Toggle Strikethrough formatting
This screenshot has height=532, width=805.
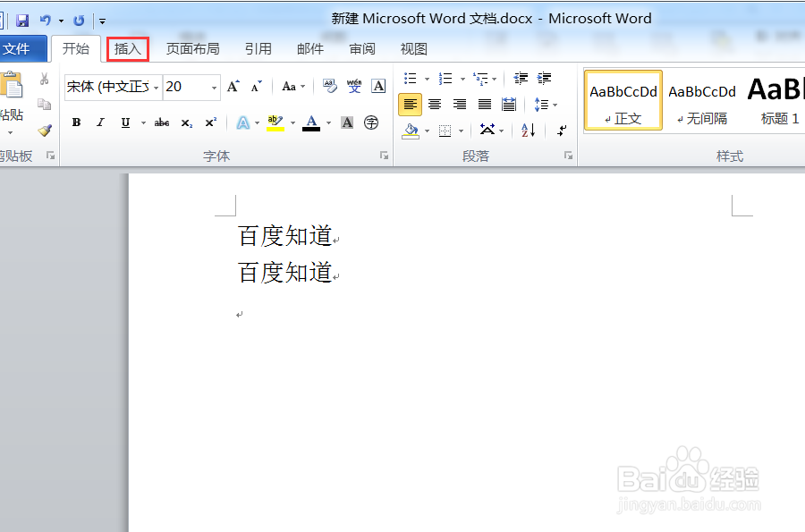(162, 122)
